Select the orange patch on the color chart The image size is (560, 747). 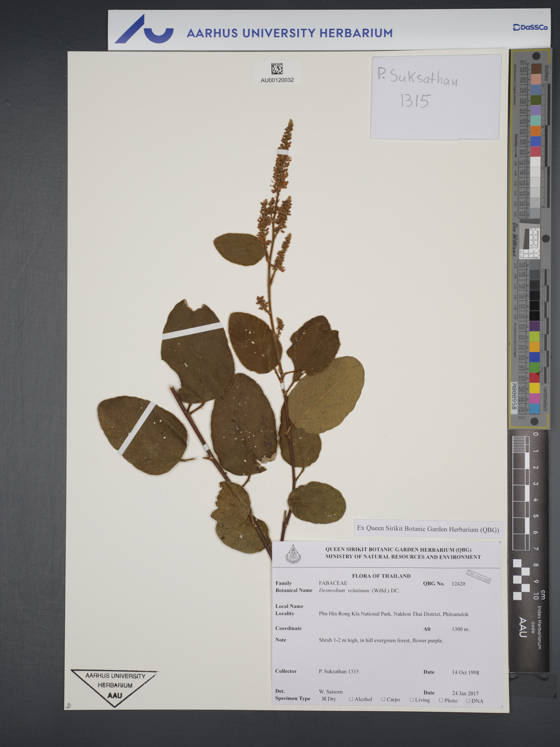[534, 131]
